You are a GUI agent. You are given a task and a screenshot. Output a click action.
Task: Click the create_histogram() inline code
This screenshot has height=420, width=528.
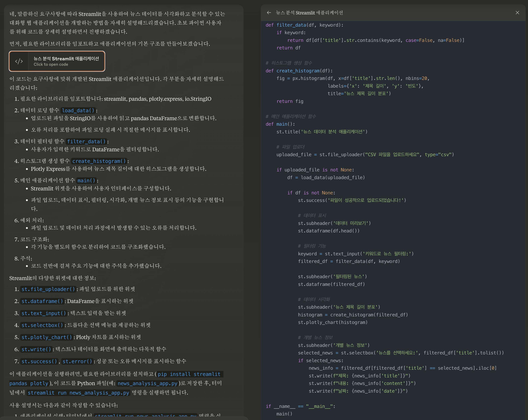pos(99,161)
